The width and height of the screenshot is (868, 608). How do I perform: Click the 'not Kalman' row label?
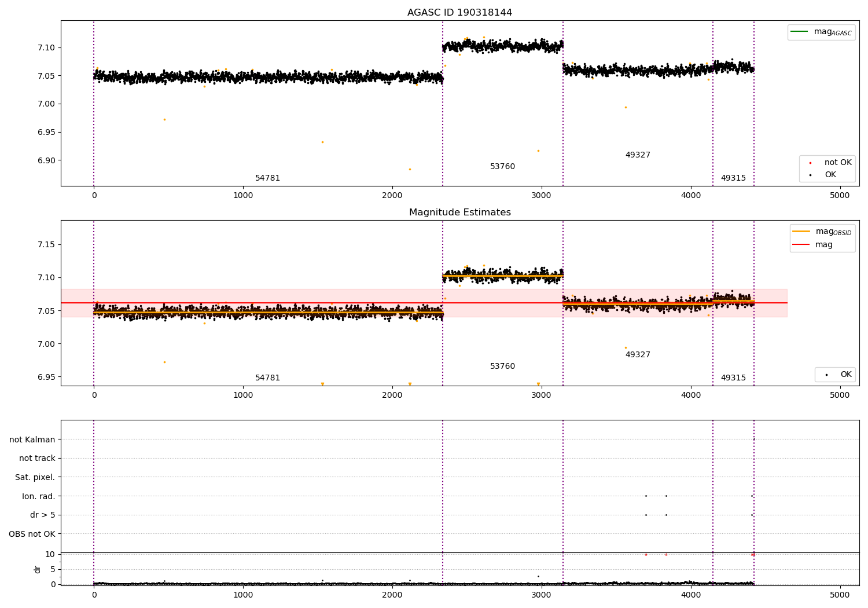(x=32, y=440)
